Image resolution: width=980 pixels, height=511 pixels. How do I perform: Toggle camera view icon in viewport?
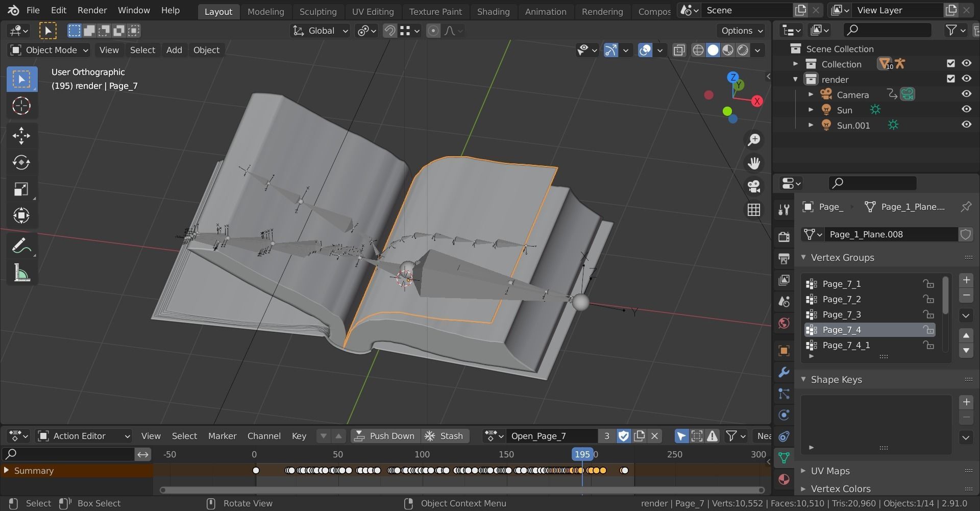point(754,186)
